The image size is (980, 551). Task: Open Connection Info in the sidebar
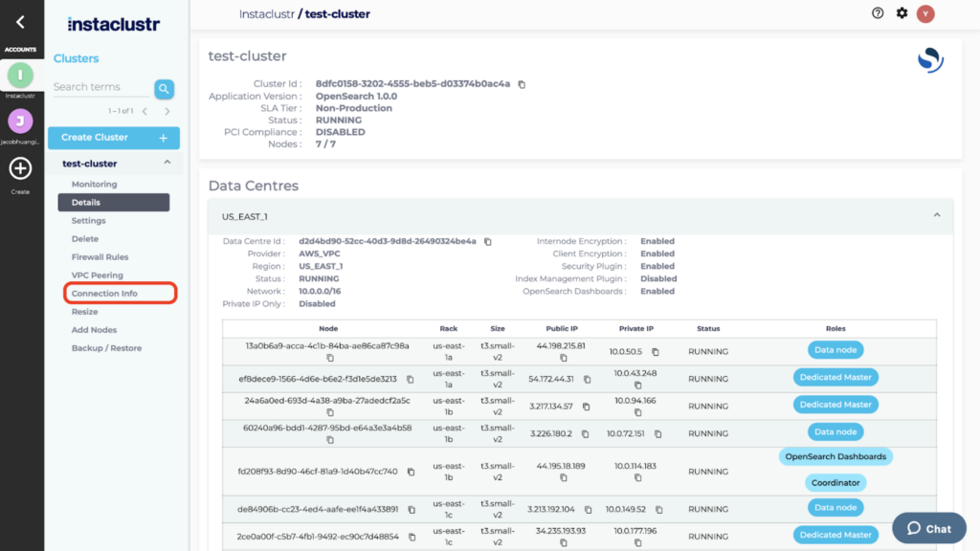pyautogui.click(x=104, y=294)
